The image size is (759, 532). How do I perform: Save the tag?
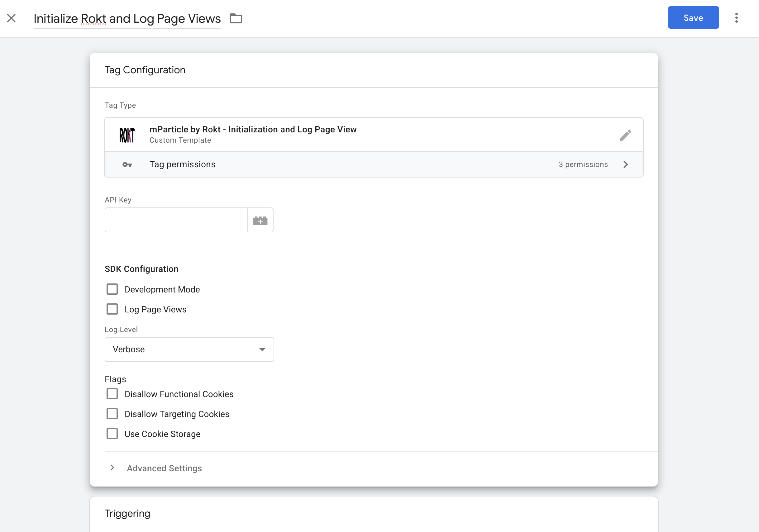click(693, 17)
